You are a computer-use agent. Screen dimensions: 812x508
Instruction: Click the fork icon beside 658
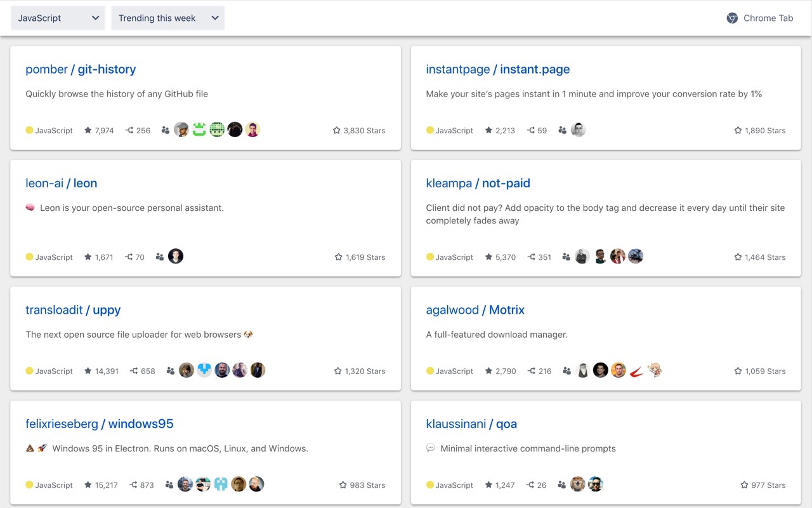pyautogui.click(x=134, y=371)
